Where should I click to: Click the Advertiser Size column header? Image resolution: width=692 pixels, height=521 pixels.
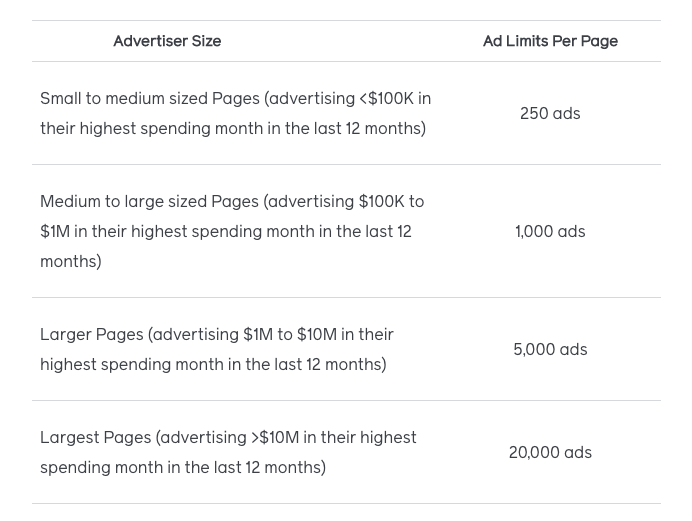pos(167,41)
